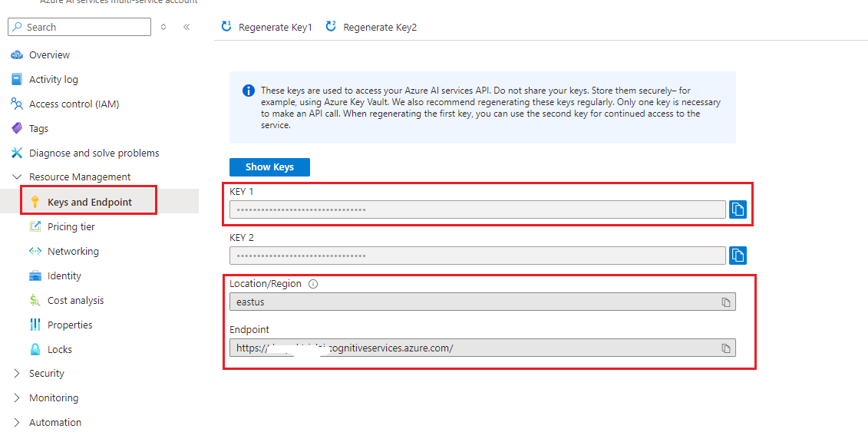Click the Locks padlock icon

pos(35,349)
